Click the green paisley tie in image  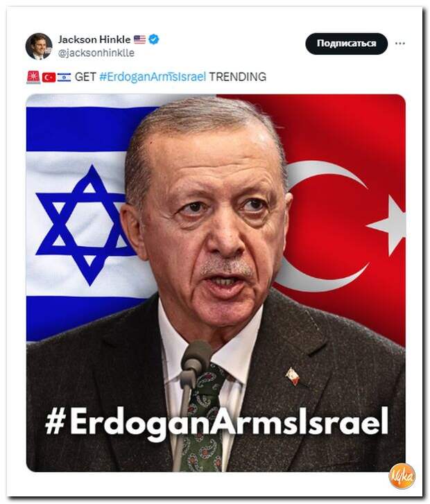204,418
